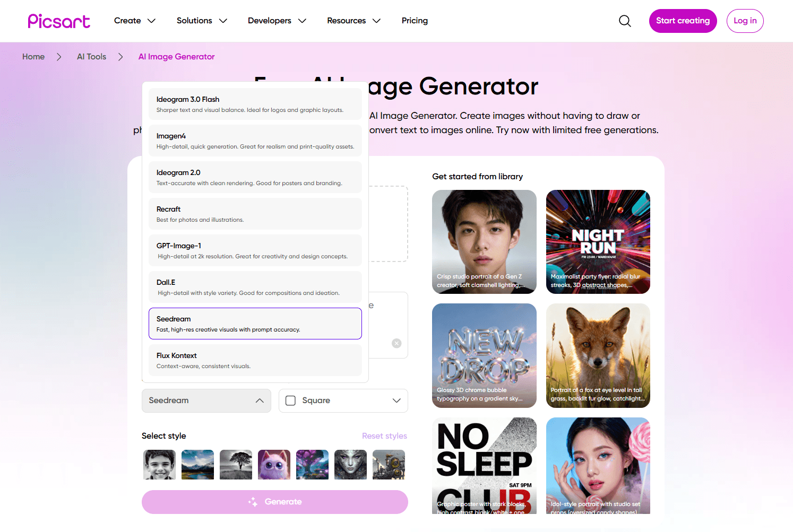Open the No Sleep Club poster example
Screen dimensions: 793x532
[x=484, y=466]
